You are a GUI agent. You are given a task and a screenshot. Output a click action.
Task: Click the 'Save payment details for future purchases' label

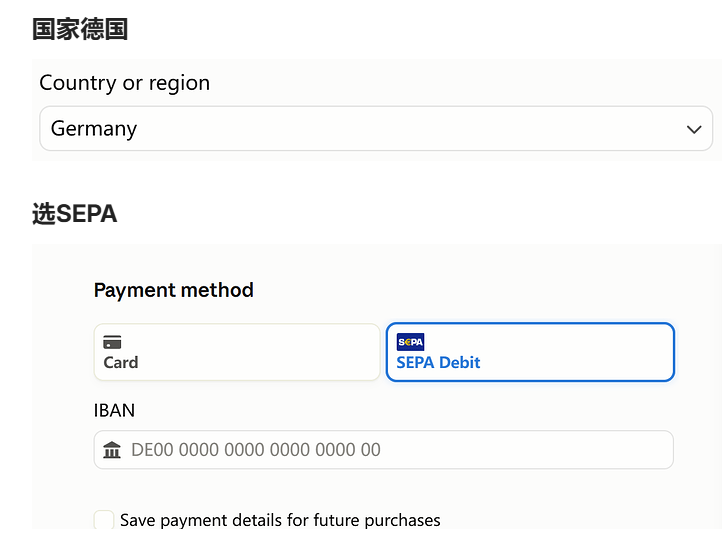point(280,520)
